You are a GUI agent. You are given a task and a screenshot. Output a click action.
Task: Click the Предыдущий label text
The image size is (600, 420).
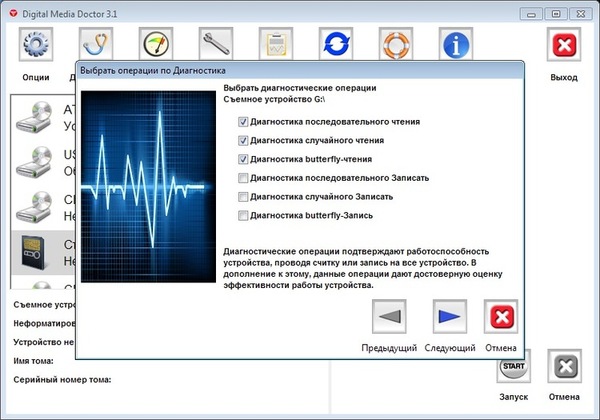pyautogui.click(x=389, y=348)
